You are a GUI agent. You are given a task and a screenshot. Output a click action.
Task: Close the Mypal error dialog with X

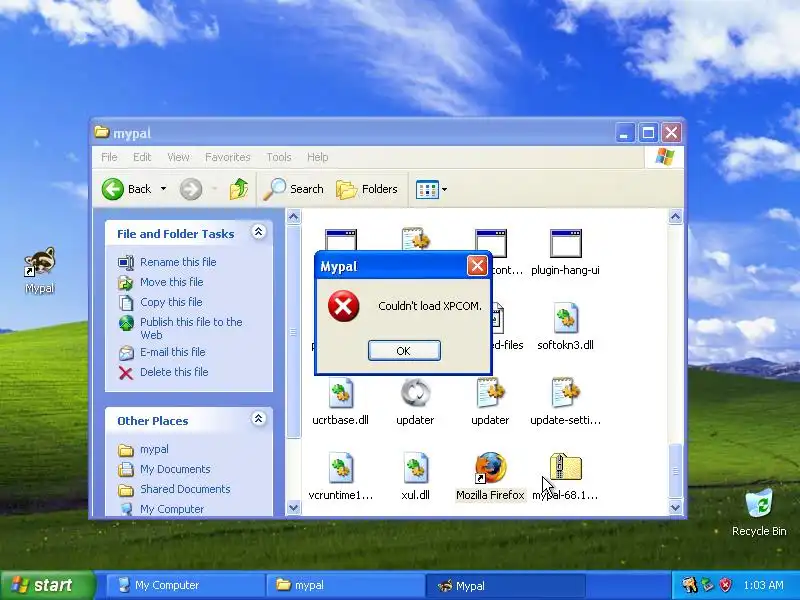[x=477, y=266]
